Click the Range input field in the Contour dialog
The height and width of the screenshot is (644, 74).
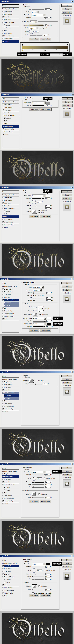(x=45, y=384)
